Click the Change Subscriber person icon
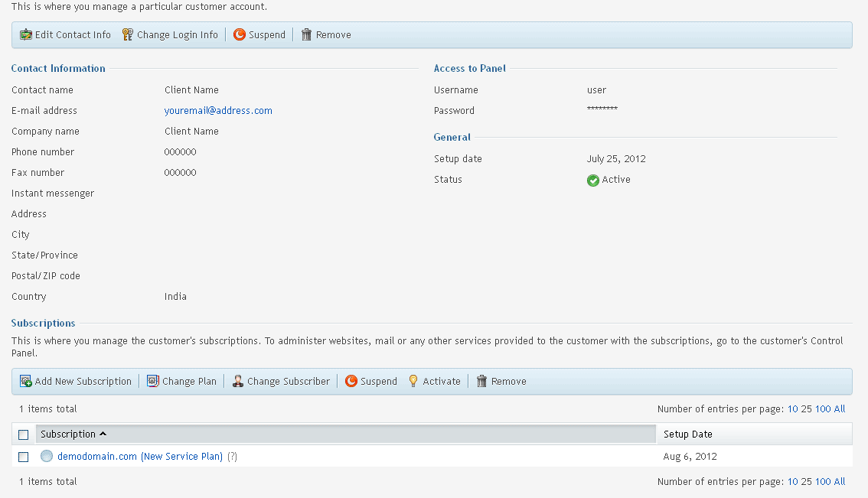This screenshot has width=868, height=498. 238,381
